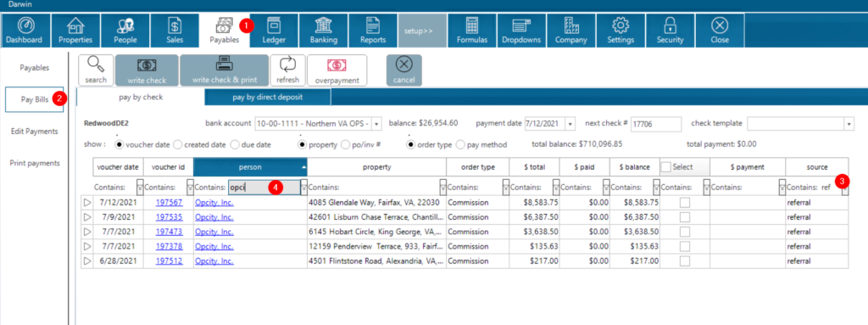Click the next check # input field
Screen dimensions: 868x325
655,124
